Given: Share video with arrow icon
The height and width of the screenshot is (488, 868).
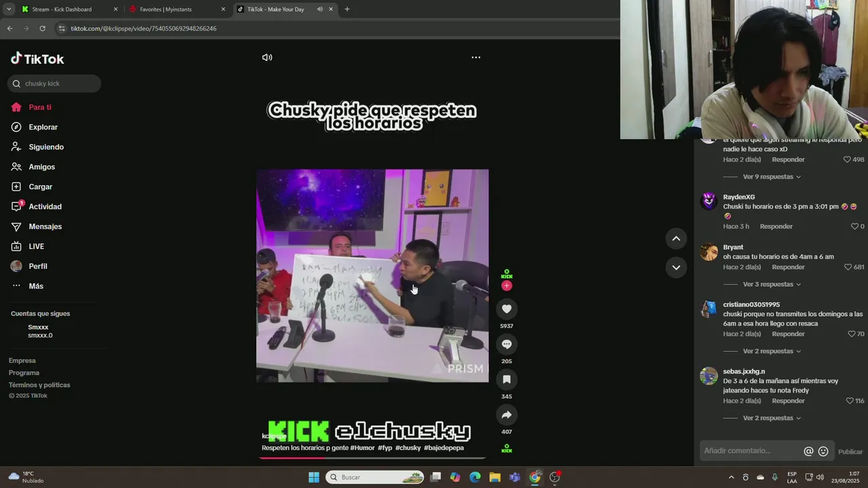Looking at the screenshot, I should (x=507, y=415).
